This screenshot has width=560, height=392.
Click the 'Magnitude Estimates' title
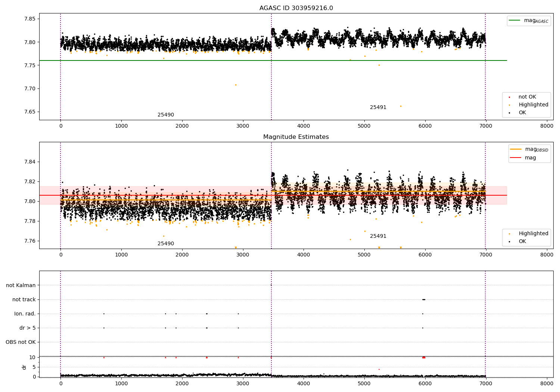click(296, 137)
